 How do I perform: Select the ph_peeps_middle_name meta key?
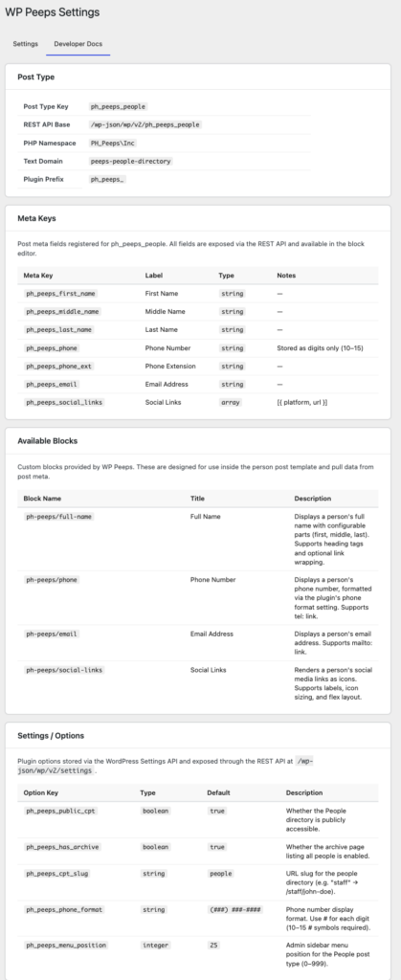click(x=62, y=311)
